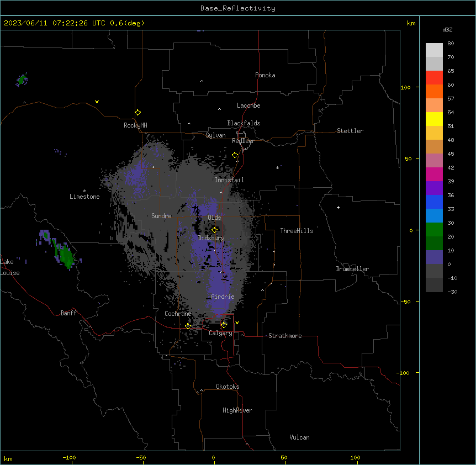This screenshot has height=465, width=476.
Task: Click the Vulcan label
Action: [x=300, y=437]
